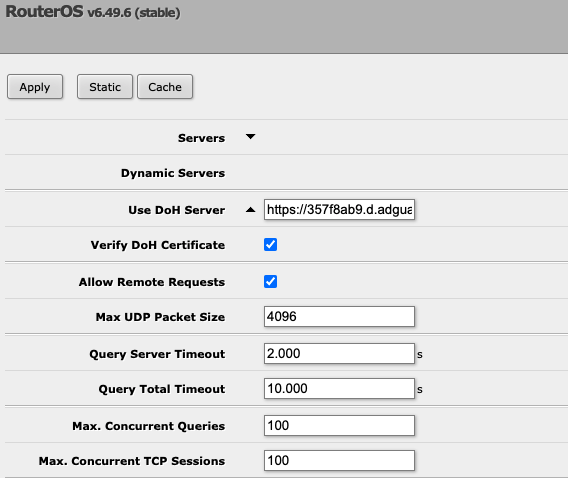This screenshot has height=478, width=568.
Task: Open the Static DNS entries button
Action: click(105, 87)
